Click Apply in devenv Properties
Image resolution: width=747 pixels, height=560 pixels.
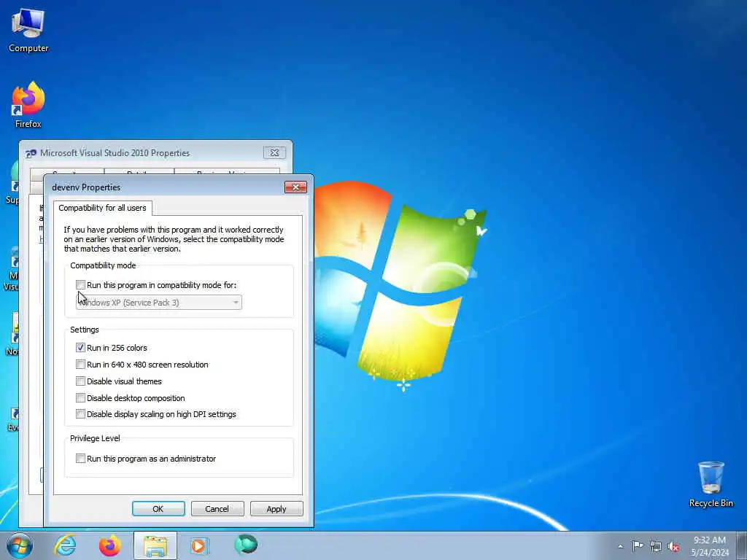tap(276, 508)
